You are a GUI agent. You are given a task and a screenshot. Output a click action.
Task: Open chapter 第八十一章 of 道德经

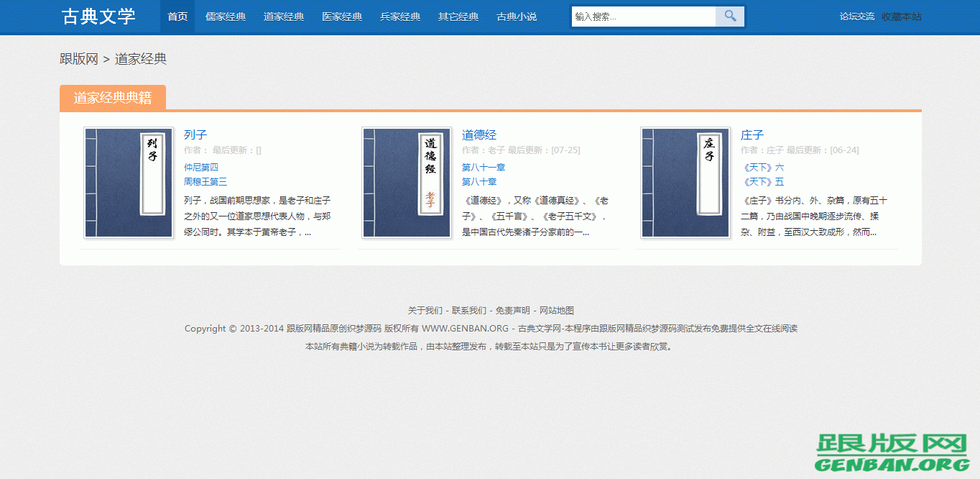point(483,167)
